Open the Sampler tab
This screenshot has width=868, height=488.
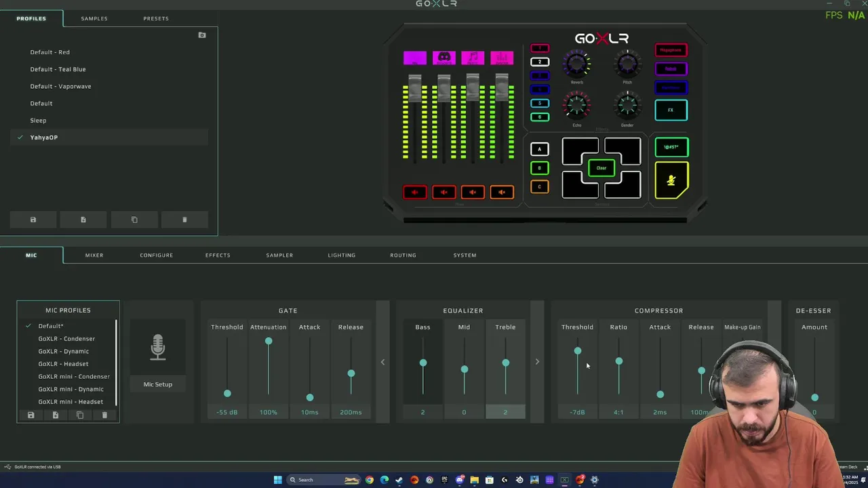pos(279,255)
